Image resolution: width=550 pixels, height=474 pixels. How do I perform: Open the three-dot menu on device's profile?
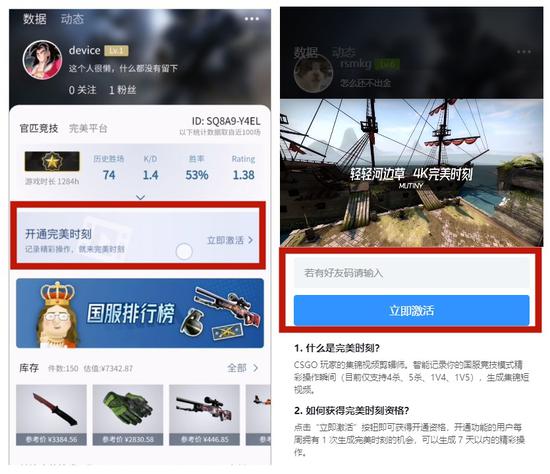tap(252, 19)
